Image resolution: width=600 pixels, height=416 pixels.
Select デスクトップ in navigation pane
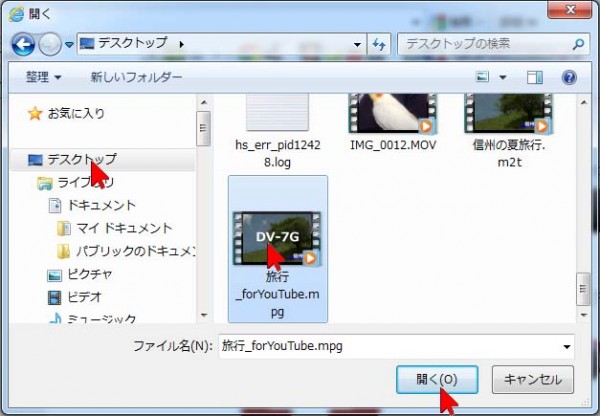pyautogui.click(x=81, y=159)
